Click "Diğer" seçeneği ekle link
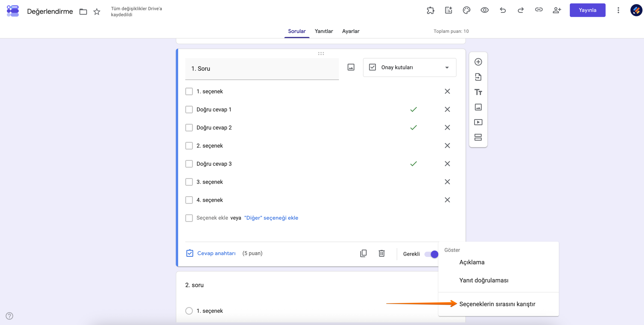The height and width of the screenshot is (325, 644). click(271, 218)
